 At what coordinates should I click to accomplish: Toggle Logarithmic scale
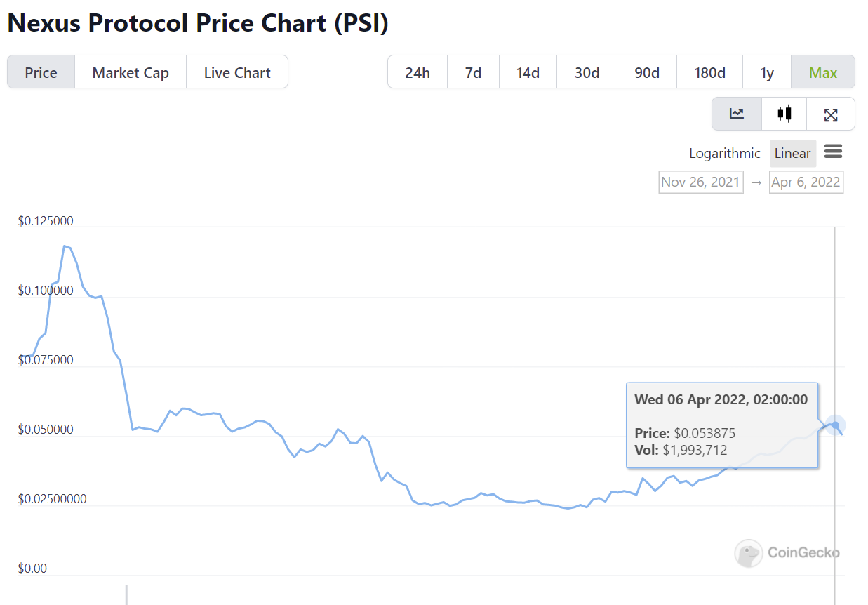(x=724, y=153)
